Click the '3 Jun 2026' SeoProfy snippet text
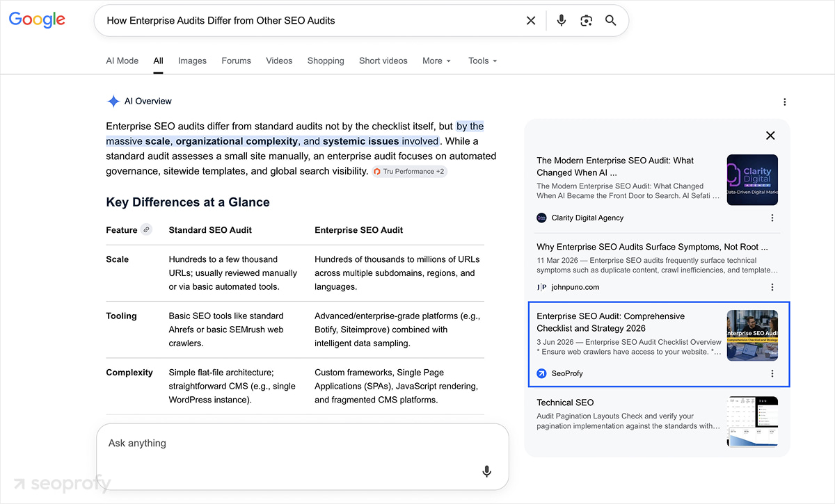835x504 pixels. (629, 347)
